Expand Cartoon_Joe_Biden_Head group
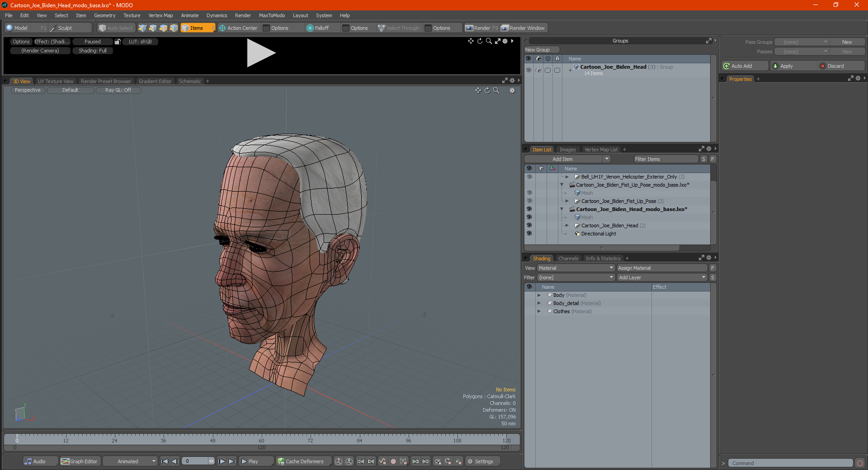868x470 pixels. 570,70
